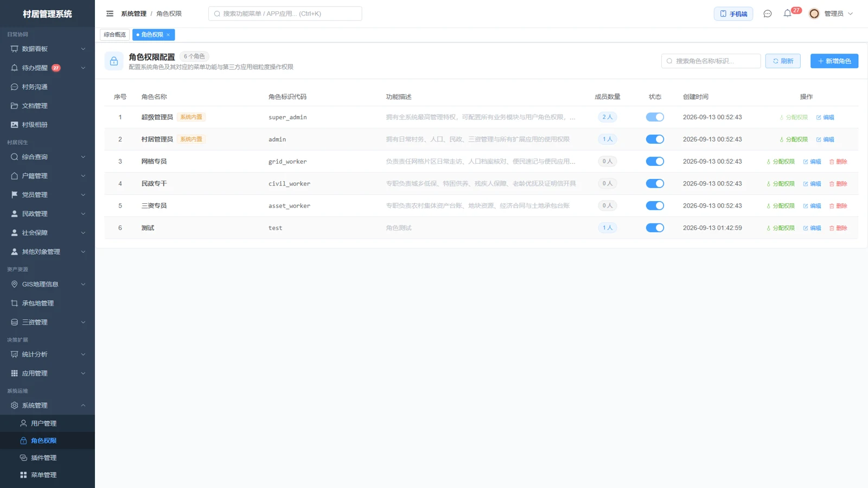868x488 pixels.
Task: Disable the 三资专员 role status switch
Action: coord(655,206)
